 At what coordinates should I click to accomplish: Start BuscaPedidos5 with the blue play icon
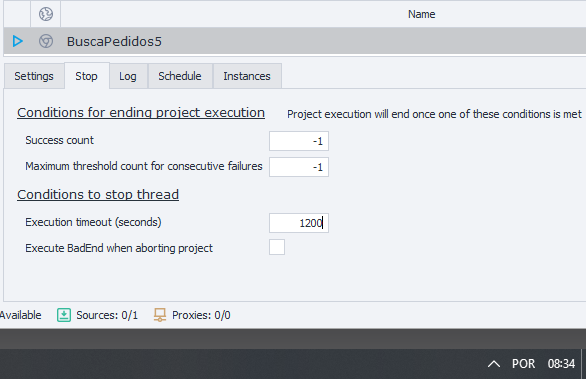pyautogui.click(x=17, y=41)
